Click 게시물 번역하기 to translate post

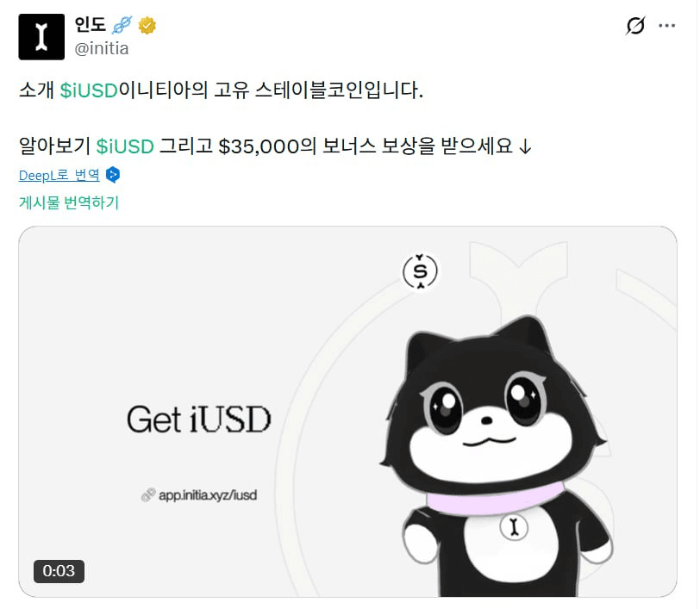[x=69, y=202]
